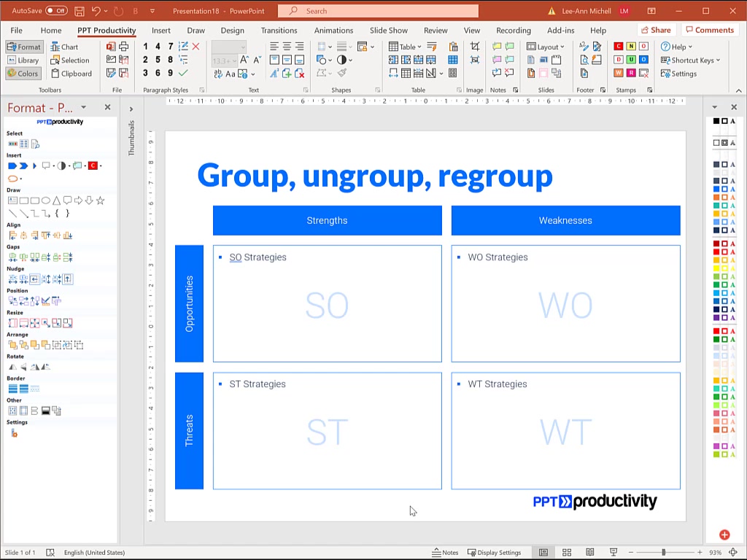
Task: Click the first Border style icon
Action: click(13, 389)
